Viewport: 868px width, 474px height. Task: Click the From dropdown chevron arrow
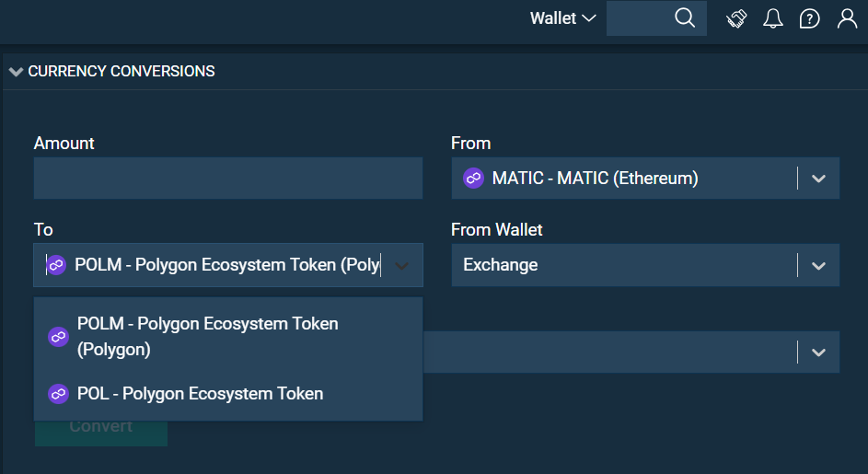818,179
